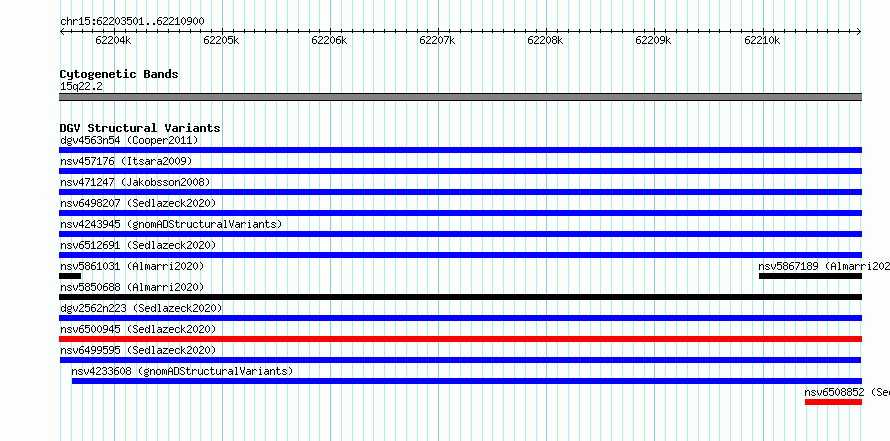The width and height of the screenshot is (890, 441).
Task: Click the 62207k ruler position
Action: click(x=438, y=40)
